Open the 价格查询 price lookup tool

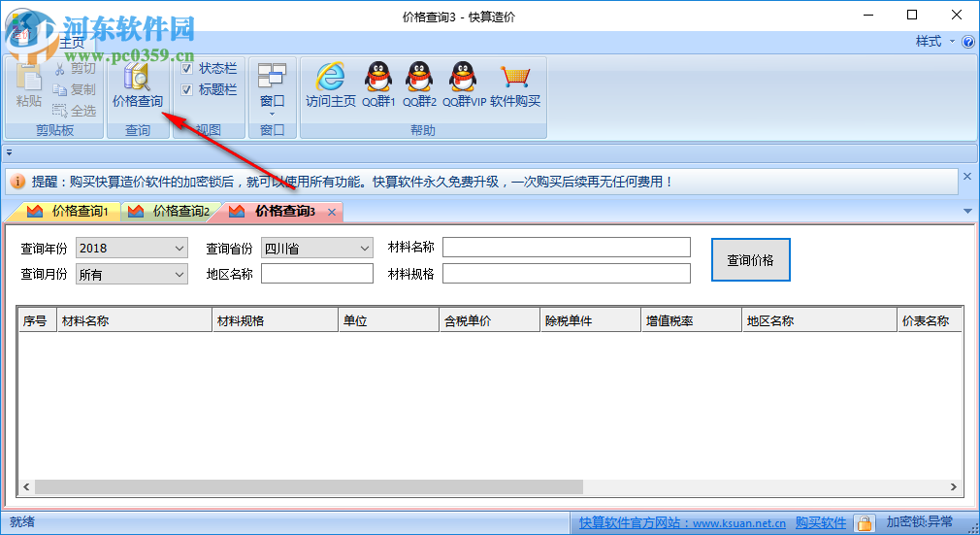pos(138,85)
